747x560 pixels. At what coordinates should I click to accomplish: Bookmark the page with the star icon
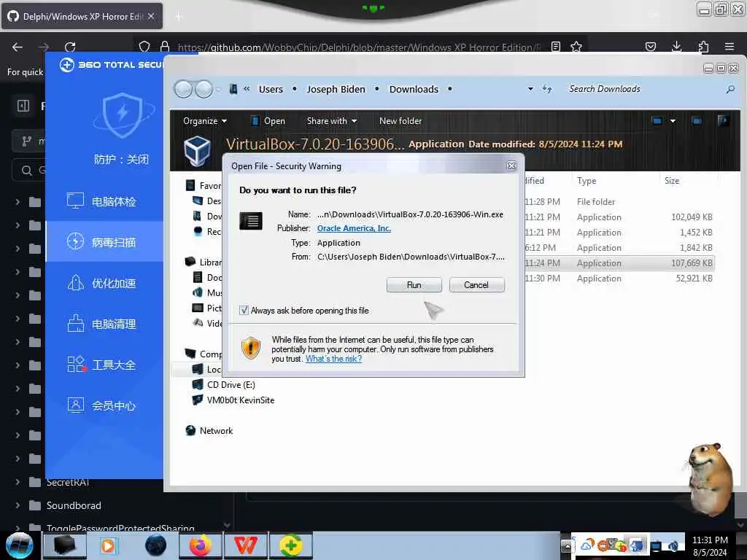576,47
